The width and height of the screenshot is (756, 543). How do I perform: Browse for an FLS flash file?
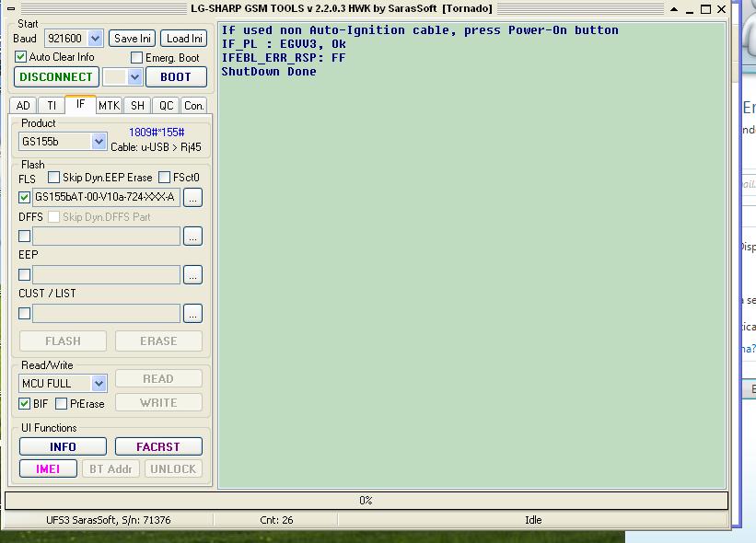point(192,198)
